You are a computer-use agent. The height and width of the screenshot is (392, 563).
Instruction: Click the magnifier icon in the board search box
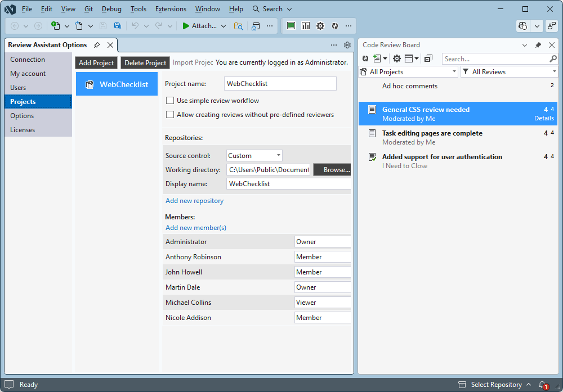[x=553, y=58]
